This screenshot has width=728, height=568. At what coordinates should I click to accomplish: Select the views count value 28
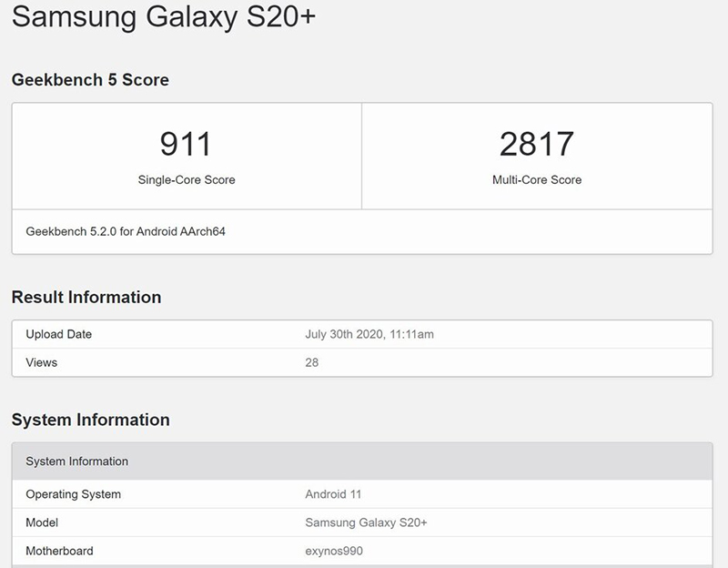pos(312,362)
